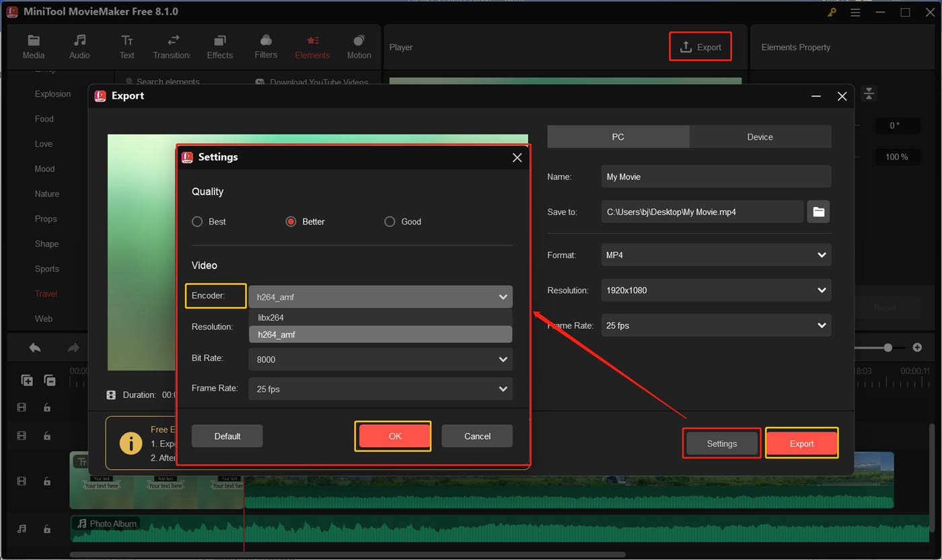Open the Media tab

[34, 47]
